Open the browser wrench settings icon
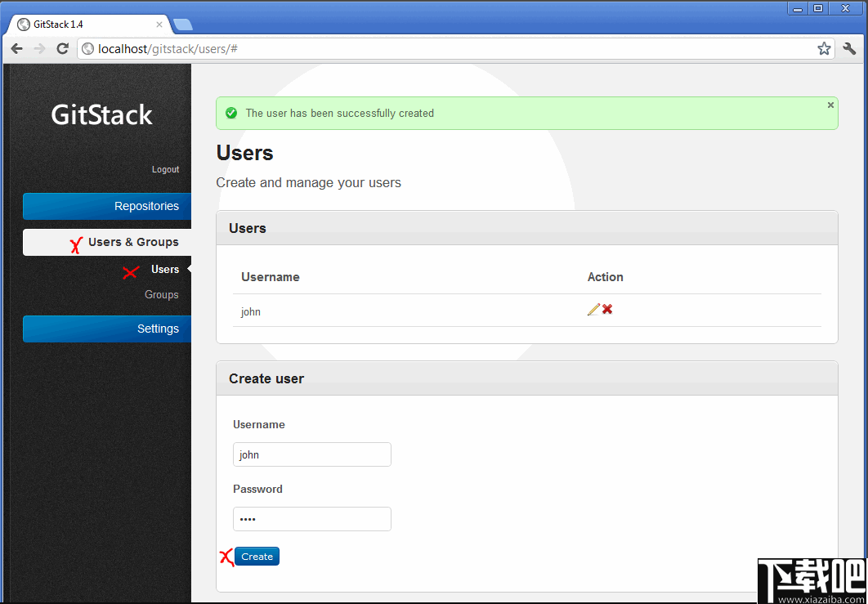 pyautogui.click(x=848, y=48)
